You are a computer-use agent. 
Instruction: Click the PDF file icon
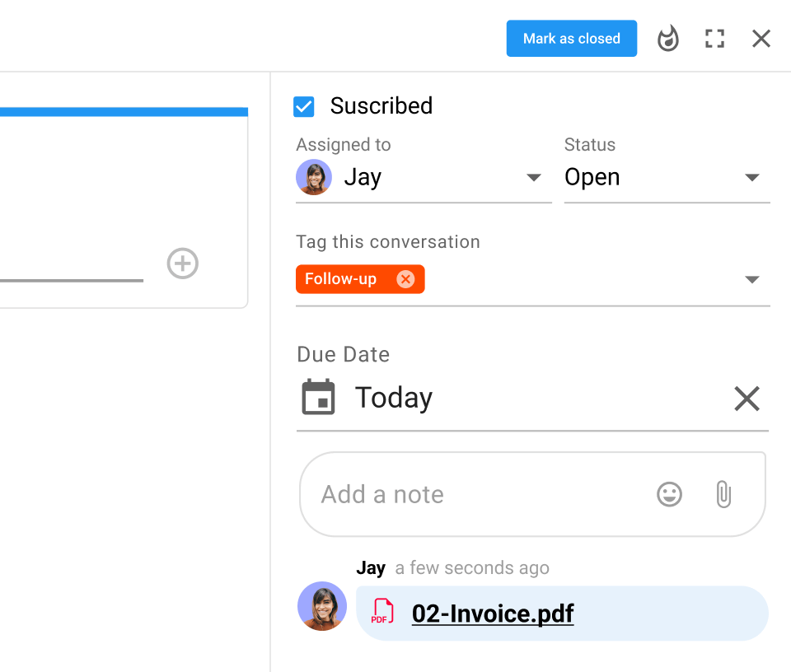(x=382, y=612)
